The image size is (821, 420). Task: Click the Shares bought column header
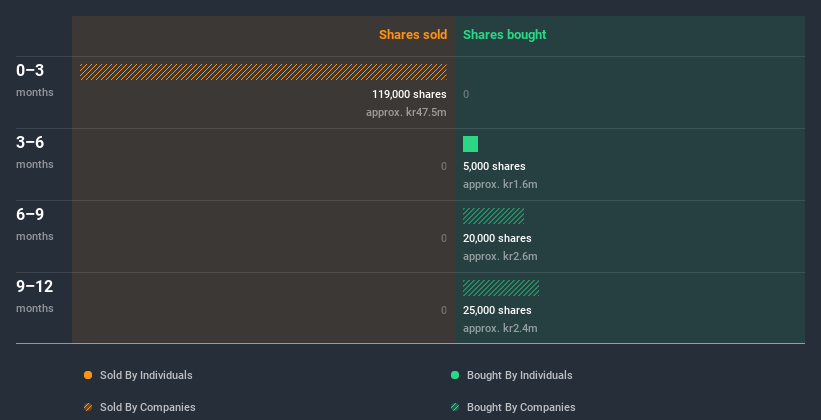click(x=505, y=35)
